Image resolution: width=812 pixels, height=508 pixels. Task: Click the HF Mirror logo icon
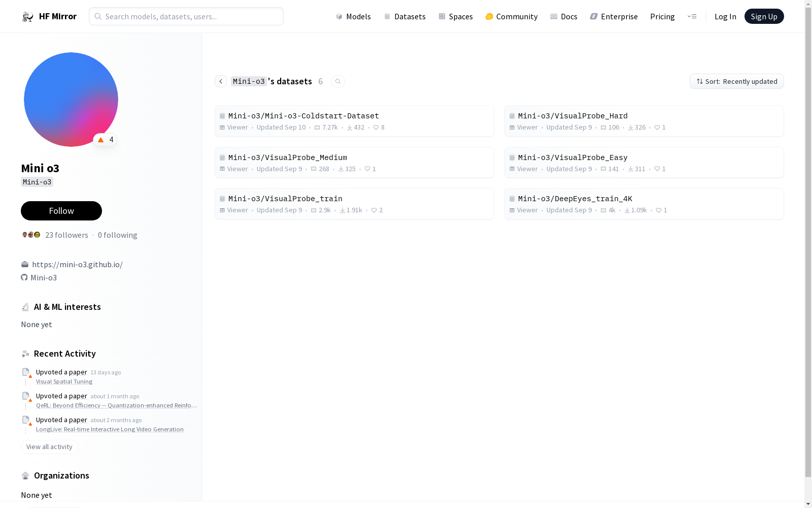pos(27,17)
